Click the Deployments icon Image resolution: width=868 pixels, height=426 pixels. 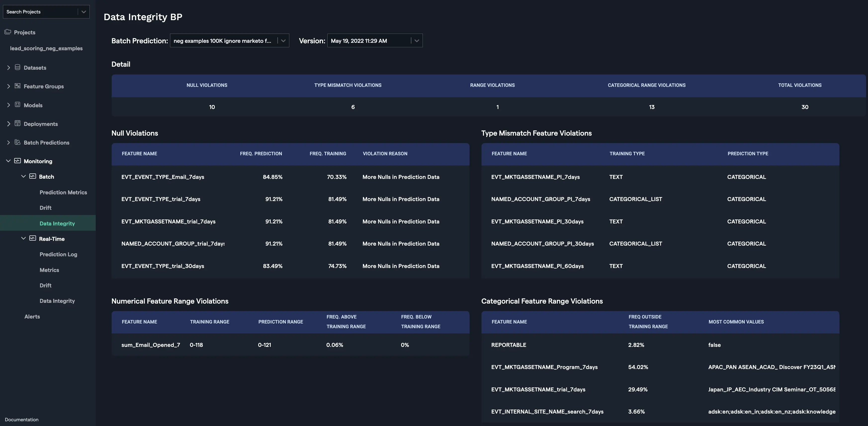point(17,123)
